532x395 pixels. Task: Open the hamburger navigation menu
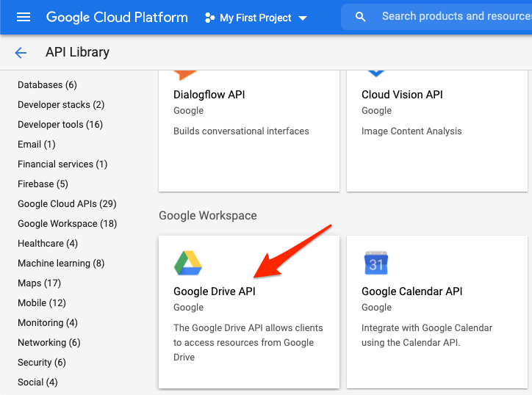[x=24, y=17]
